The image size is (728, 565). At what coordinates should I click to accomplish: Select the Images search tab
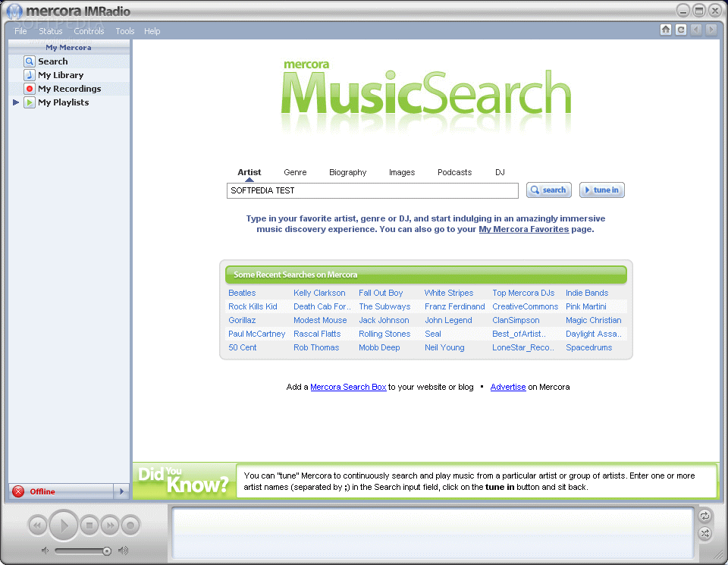pos(402,172)
